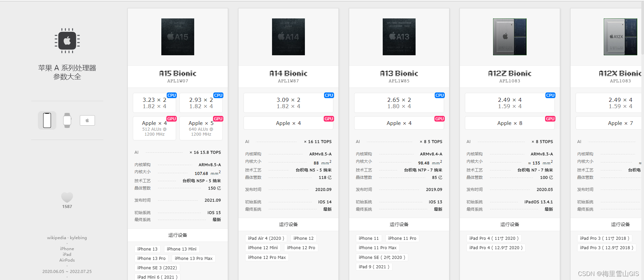Screen dimensions: 644x280
Task: Select the iPad Air 4 (2020) tag
Action: tap(266, 238)
